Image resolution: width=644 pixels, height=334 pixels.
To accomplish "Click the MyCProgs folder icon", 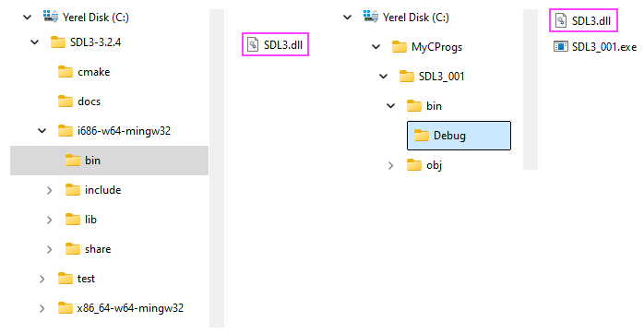I will 400,47.
